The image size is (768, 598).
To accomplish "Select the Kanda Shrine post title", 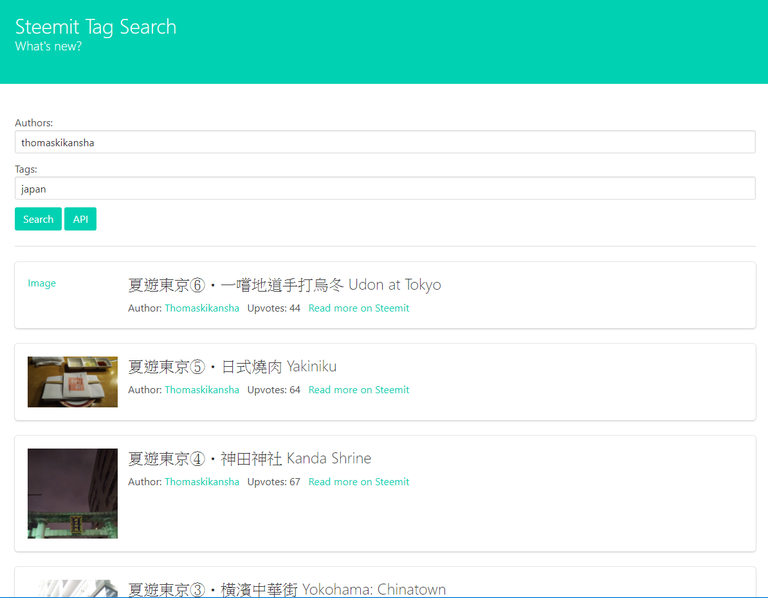I will (249, 459).
